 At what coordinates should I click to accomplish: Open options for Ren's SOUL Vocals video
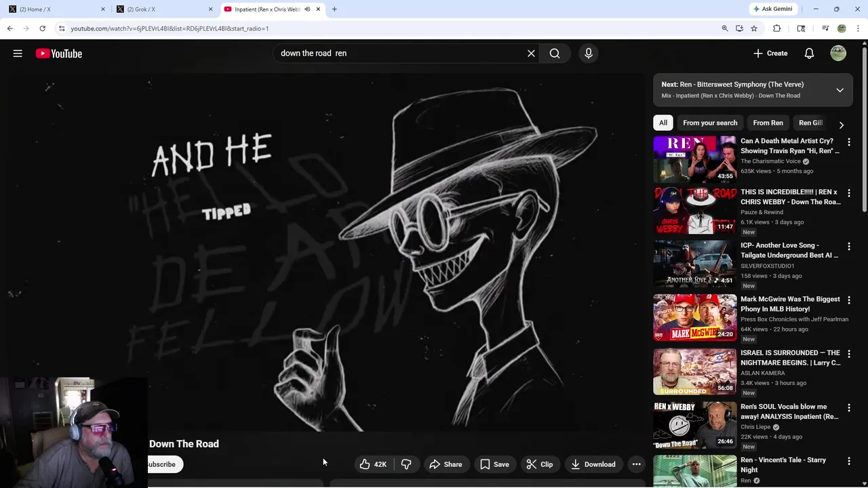[x=848, y=408]
